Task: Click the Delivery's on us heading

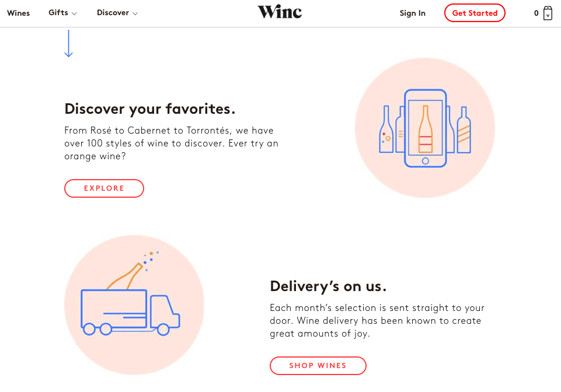Action: point(328,286)
